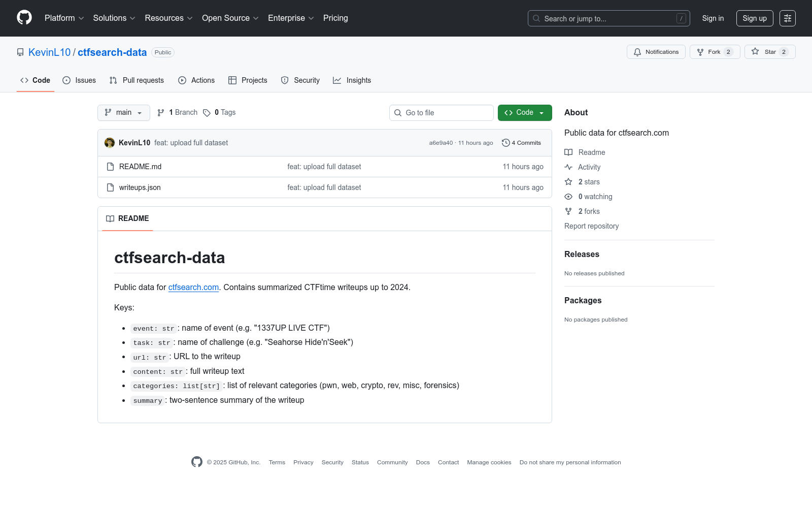Open the latest commit message link
Image resolution: width=812 pixels, height=508 pixels.
coord(191,143)
